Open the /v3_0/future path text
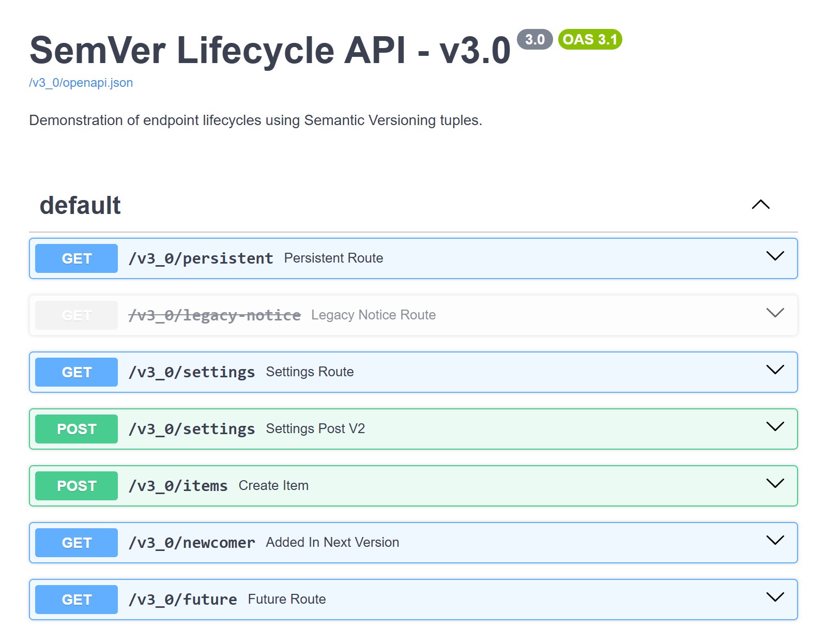The width and height of the screenshot is (827, 644). (182, 600)
